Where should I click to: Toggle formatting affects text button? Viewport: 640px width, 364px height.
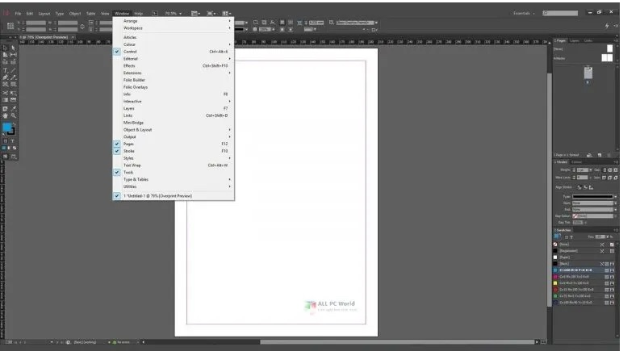(13, 141)
